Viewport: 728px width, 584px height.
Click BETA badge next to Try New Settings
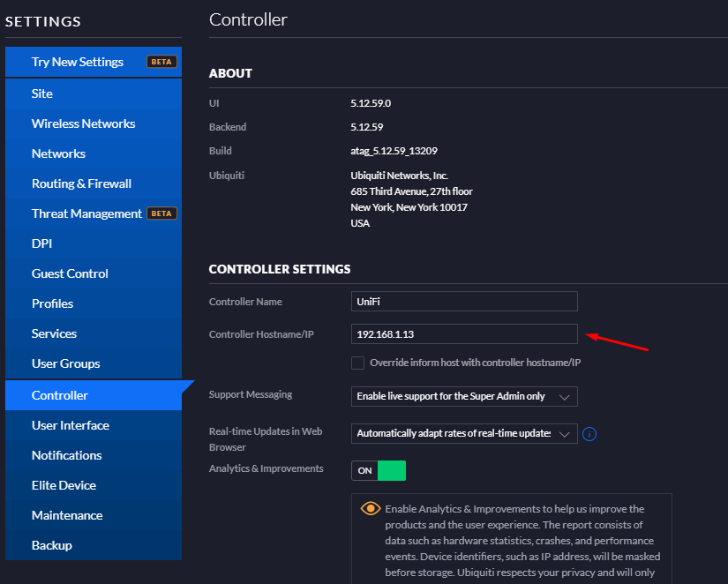[x=161, y=62]
